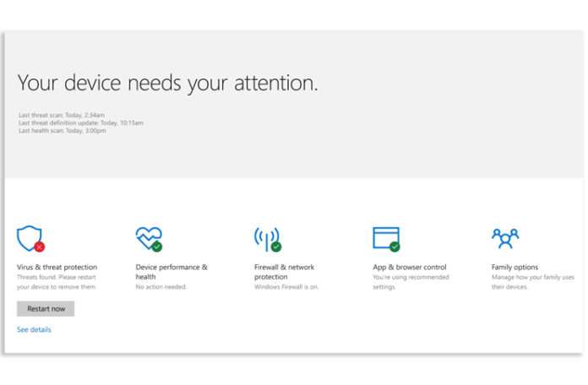This screenshot has width=588, height=385.
Task: Click the App & browser control title
Action: pyautogui.click(x=410, y=267)
